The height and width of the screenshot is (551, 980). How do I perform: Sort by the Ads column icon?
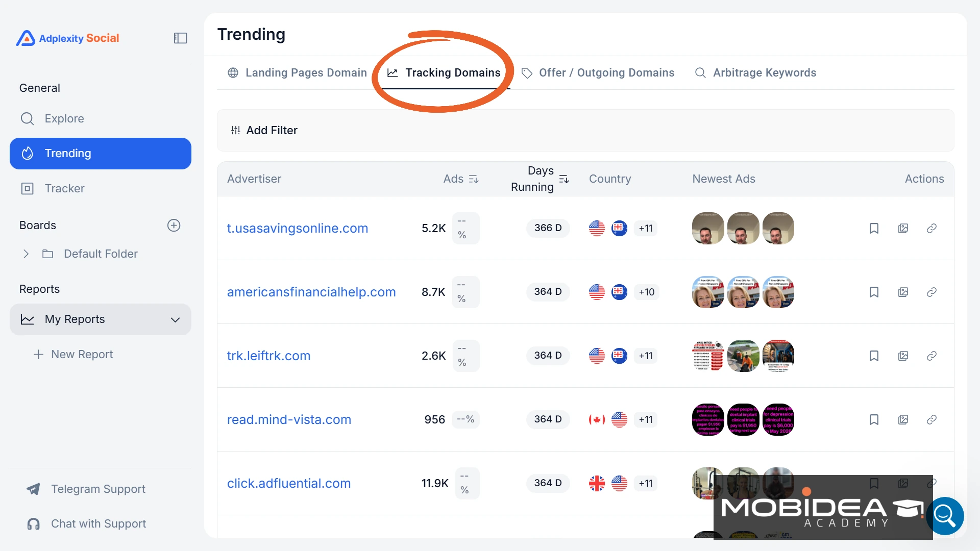click(x=473, y=179)
